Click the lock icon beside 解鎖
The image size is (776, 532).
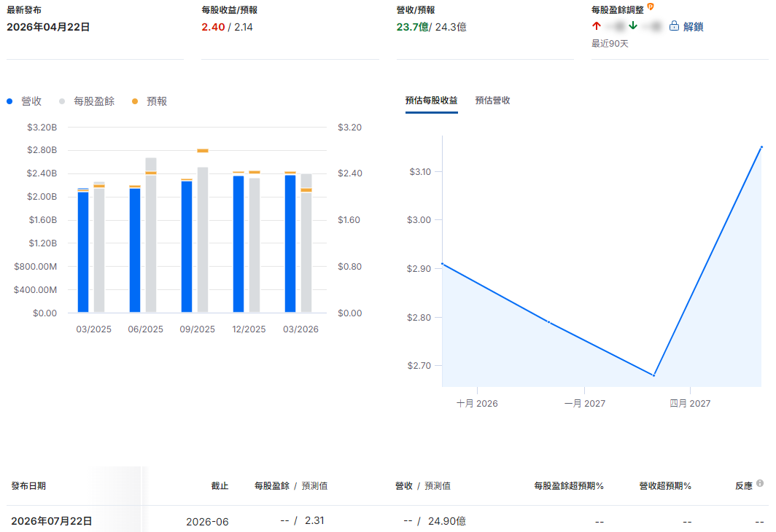[674, 26]
